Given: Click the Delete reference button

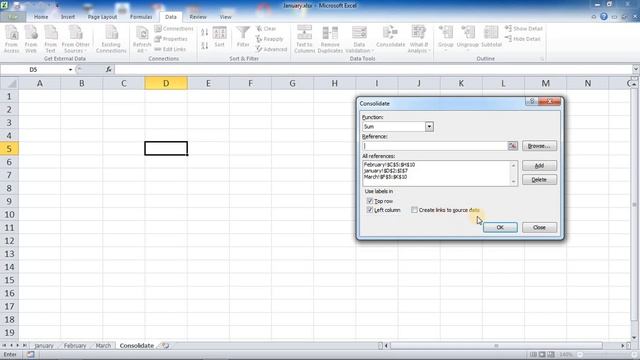Looking at the screenshot, I should (x=539, y=180).
